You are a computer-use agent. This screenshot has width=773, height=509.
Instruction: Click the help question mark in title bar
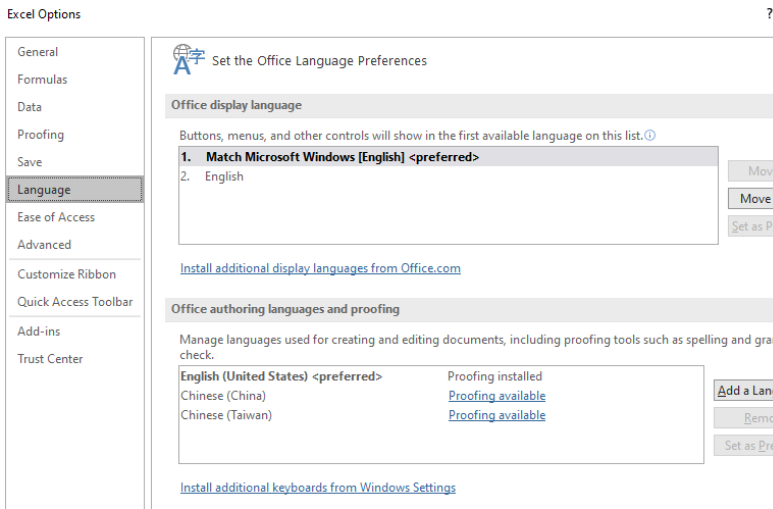point(769,14)
